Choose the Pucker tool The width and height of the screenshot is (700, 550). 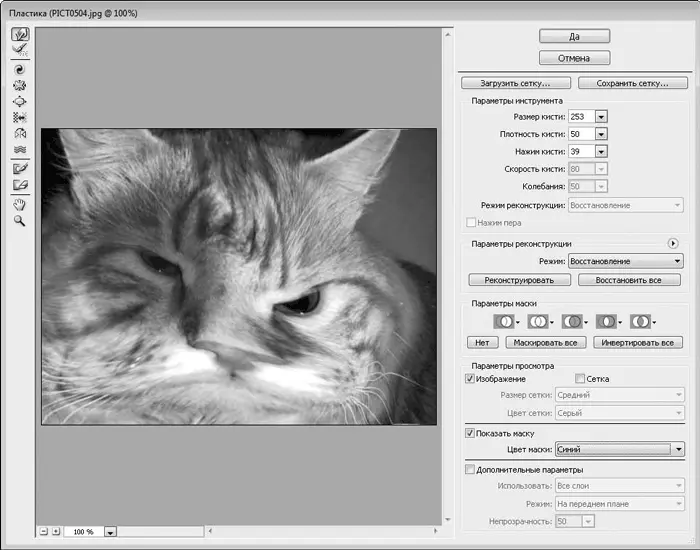pyautogui.click(x=19, y=86)
